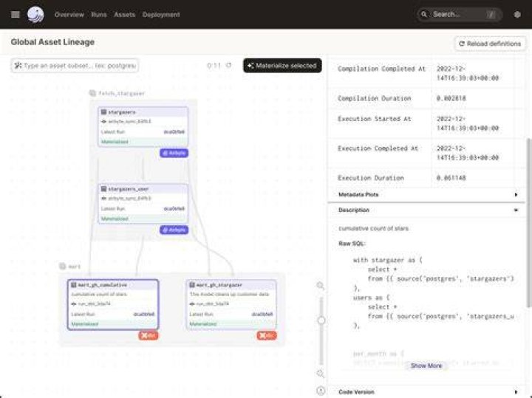Image resolution: width=532 pixels, height=398 pixels.
Task: Click the table icon in stargazers node
Action: (104, 112)
